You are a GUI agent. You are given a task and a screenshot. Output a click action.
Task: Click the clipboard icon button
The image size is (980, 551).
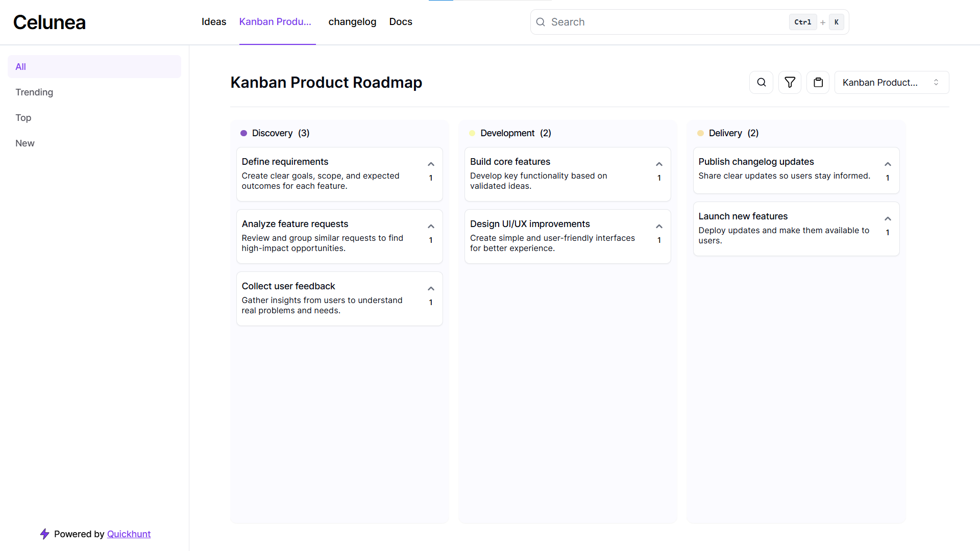coord(818,82)
